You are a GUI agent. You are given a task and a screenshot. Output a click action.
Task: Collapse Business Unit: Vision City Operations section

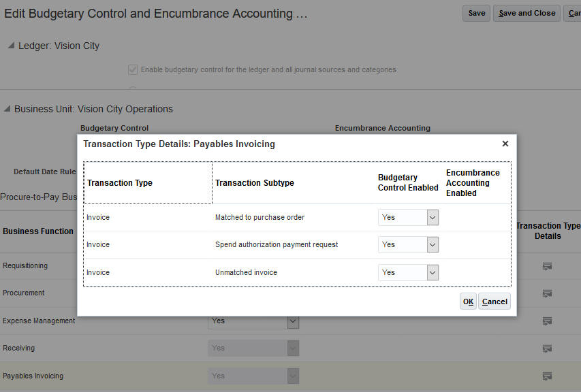click(7, 109)
